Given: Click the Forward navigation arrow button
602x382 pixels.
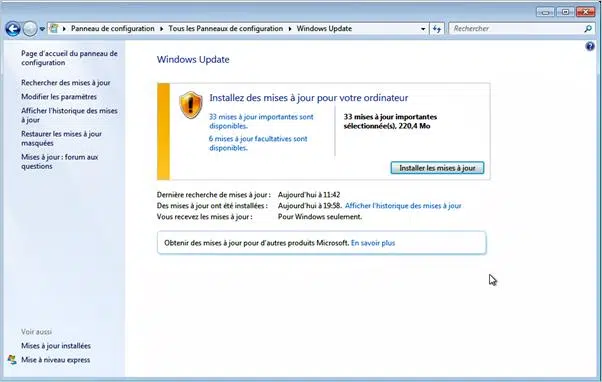Looking at the screenshot, I should pyautogui.click(x=30, y=29).
